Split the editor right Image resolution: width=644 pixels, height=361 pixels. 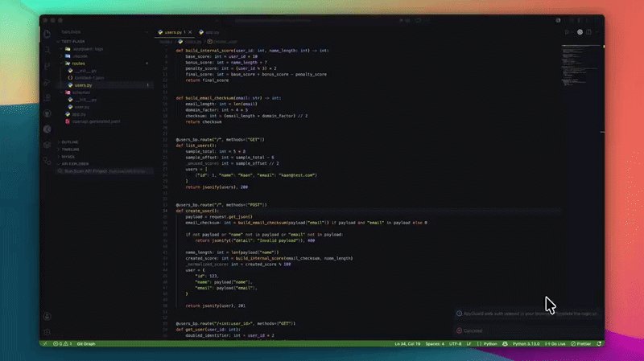pos(588,32)
